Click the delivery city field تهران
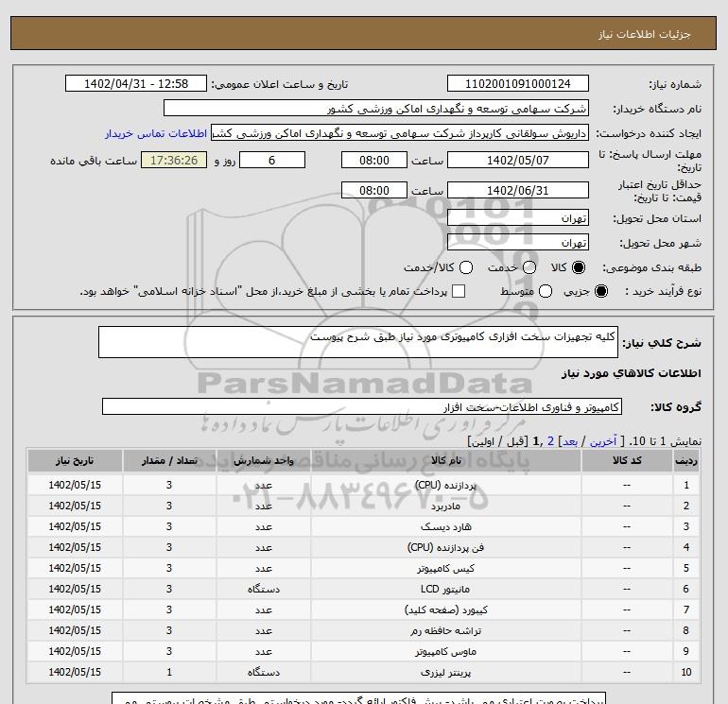Screen dimensions: 728x704 tap(518, 242)
